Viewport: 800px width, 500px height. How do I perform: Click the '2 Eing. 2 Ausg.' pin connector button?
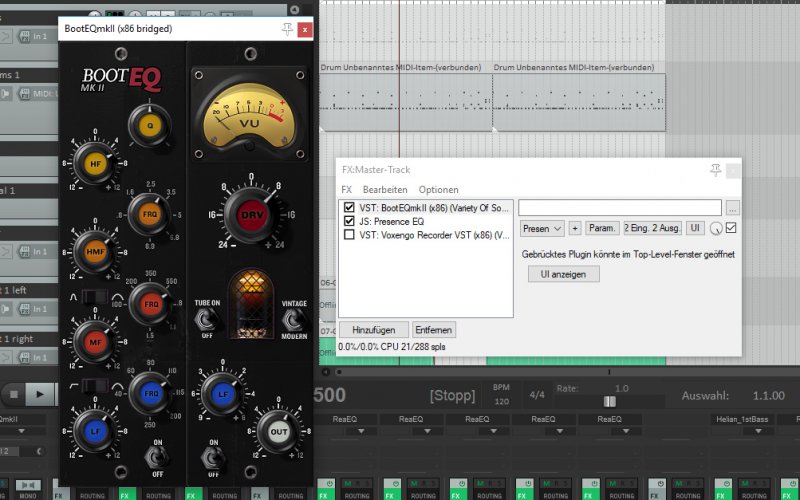coord(653,228)
